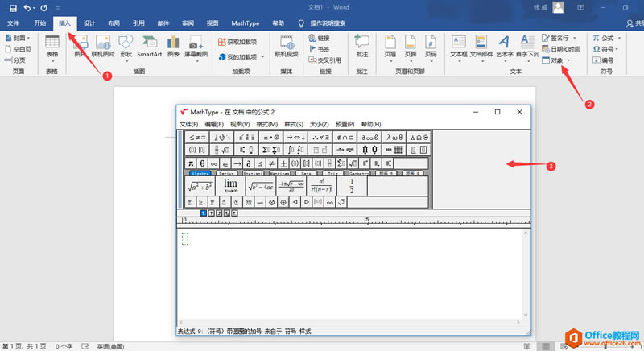Expand the 公式 equation dropdown arrow
This screenshot has height=351, width=644.
pos(619,38)
